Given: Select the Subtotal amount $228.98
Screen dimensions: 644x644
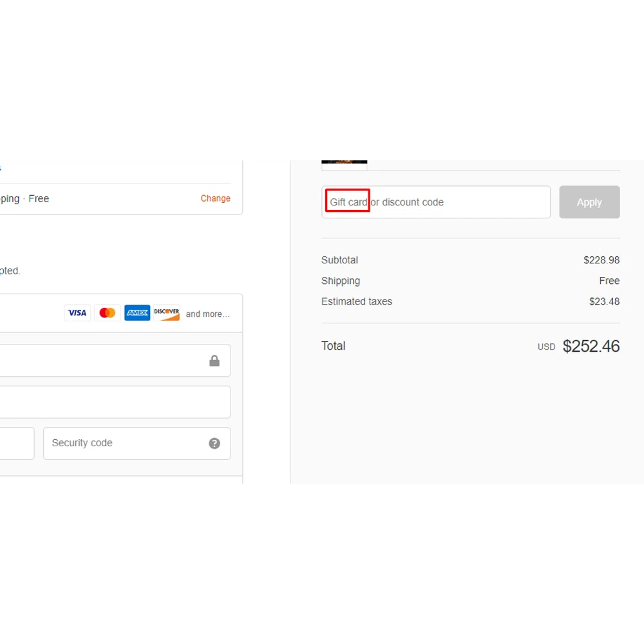Looking at the screenshot, I should (601, 260).
